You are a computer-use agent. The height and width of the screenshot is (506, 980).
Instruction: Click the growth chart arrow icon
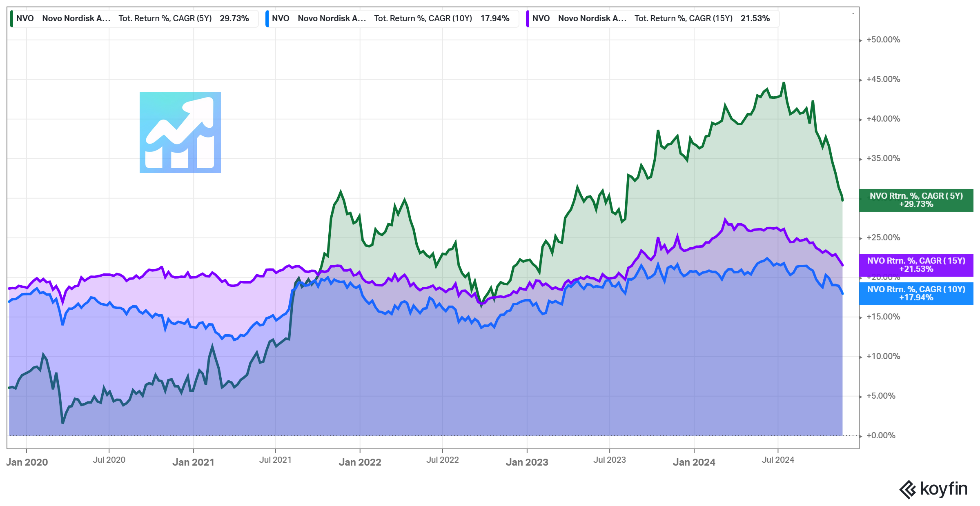(x=180, y=132)
